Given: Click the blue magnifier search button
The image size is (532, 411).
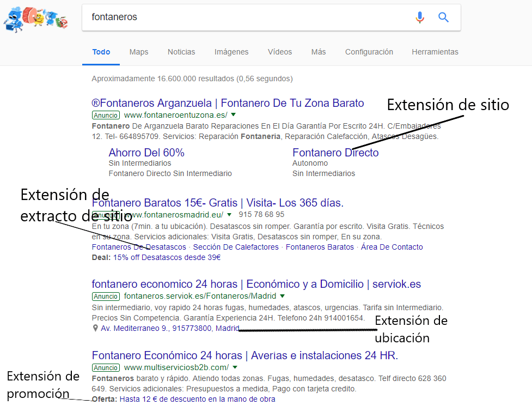Looking at the screenshot, I should (x=443, y=17).
